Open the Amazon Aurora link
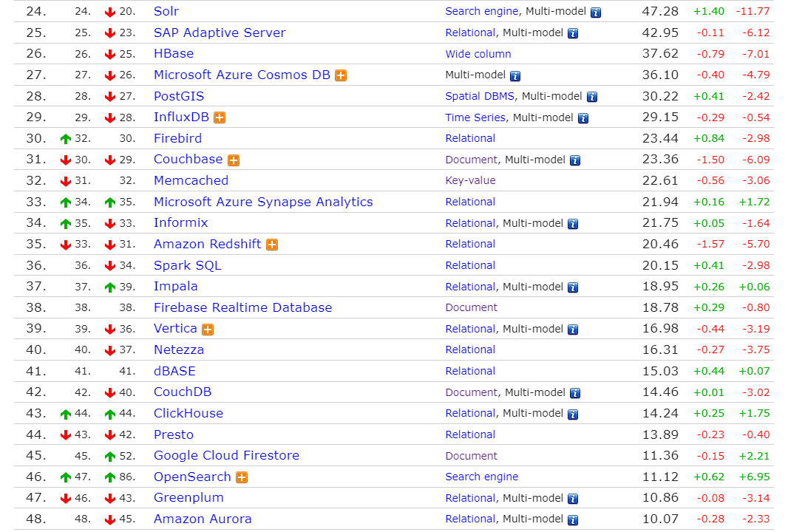 203,519
